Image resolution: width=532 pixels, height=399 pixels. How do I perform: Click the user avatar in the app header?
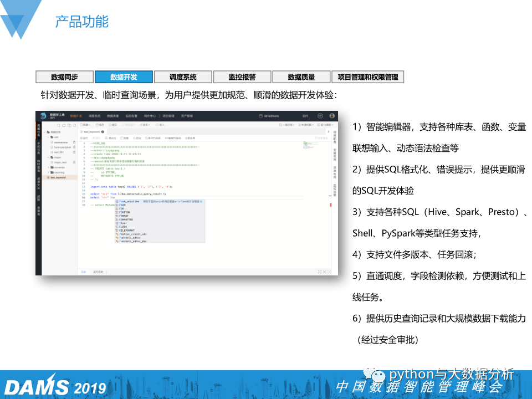click(332, 116)
